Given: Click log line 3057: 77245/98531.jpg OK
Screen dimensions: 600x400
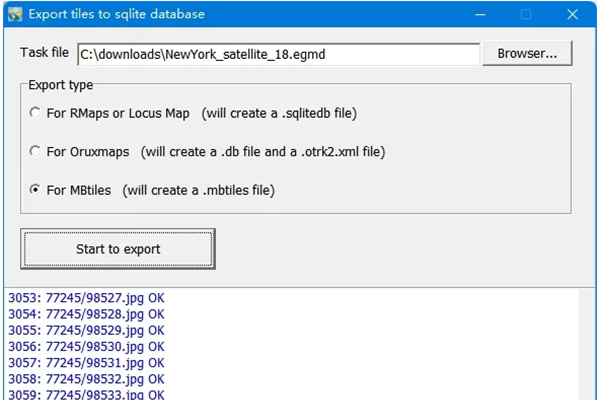Looking at the screenshot, I should tap(86, 362).
